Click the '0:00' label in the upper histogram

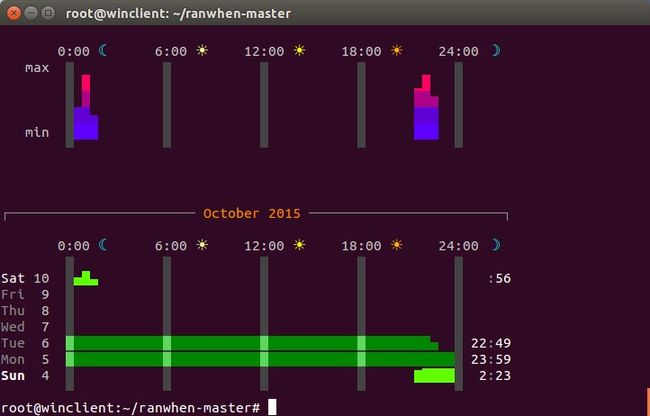(73, 51)
